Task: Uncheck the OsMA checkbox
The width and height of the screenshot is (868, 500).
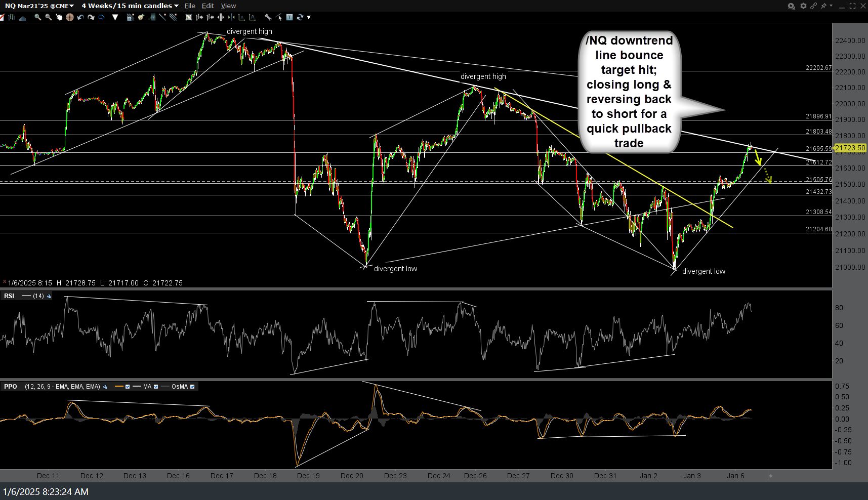Action: 192,386
